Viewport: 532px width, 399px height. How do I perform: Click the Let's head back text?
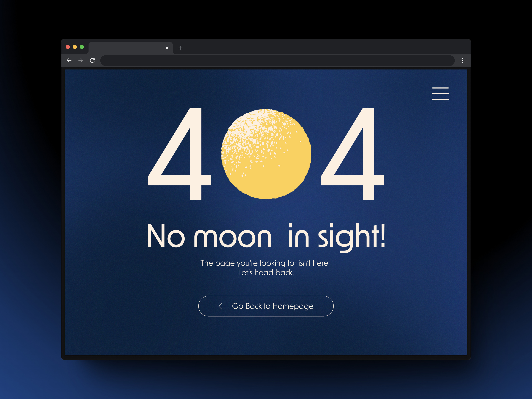point(266,273)
